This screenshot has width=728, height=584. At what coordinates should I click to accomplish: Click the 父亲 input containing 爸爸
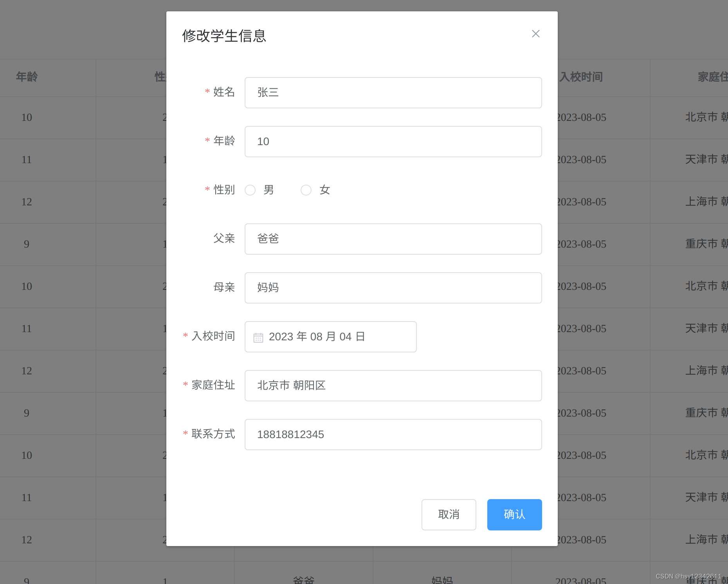pyautogui.click(x=393, y=239)
